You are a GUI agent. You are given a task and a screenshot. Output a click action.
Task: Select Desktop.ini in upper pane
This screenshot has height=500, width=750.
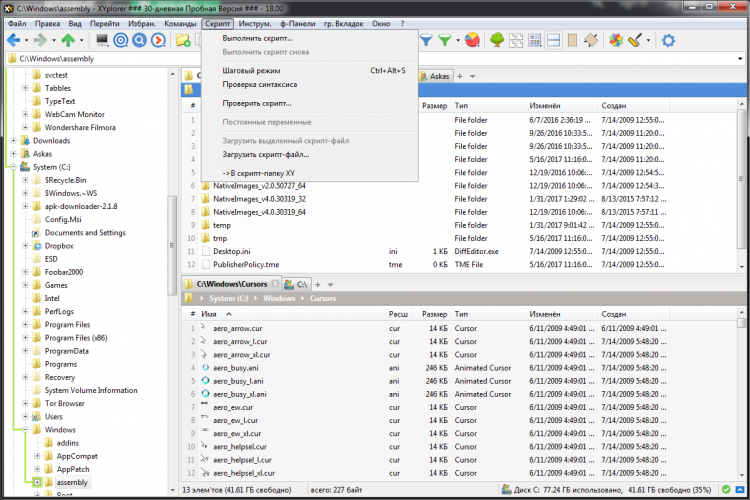click(232, 251)
